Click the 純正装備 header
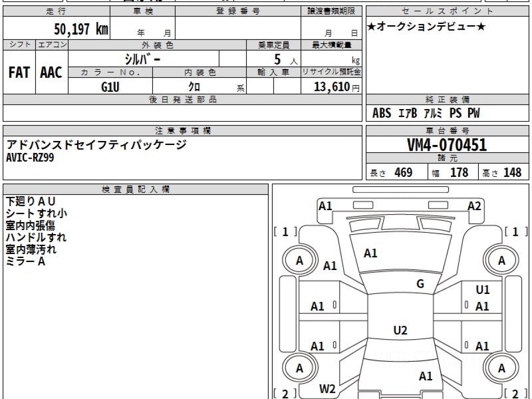 [448, 100]
